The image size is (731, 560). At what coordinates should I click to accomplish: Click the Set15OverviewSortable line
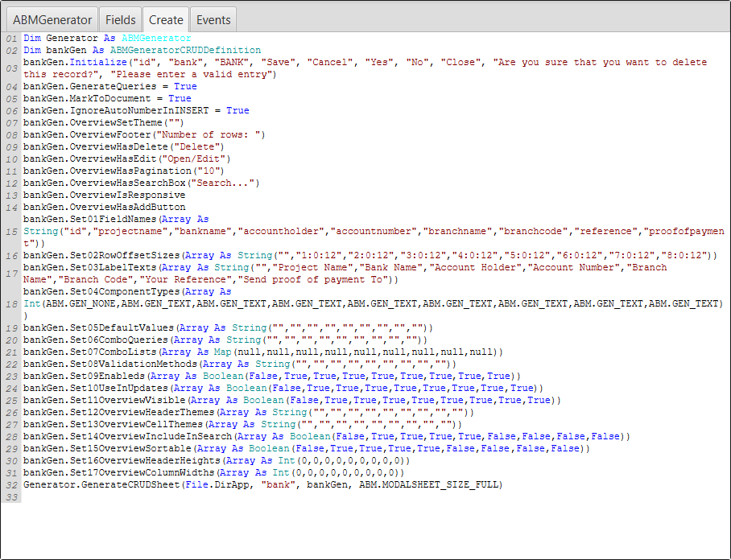tap(306, 449)
